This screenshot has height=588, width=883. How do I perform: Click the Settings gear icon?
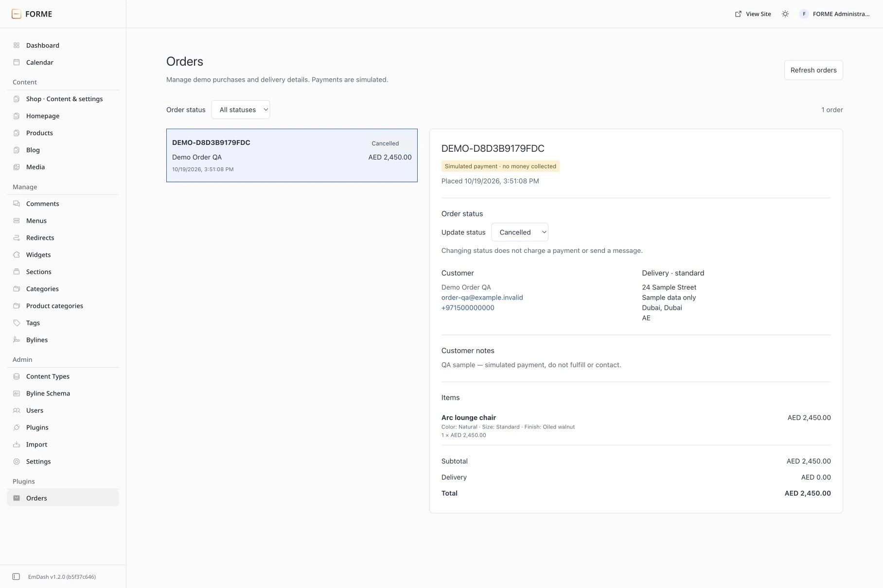[17, 462]
